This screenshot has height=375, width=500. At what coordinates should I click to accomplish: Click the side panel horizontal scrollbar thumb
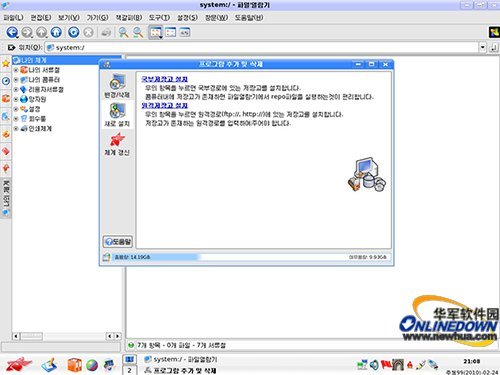coord(32,336)
